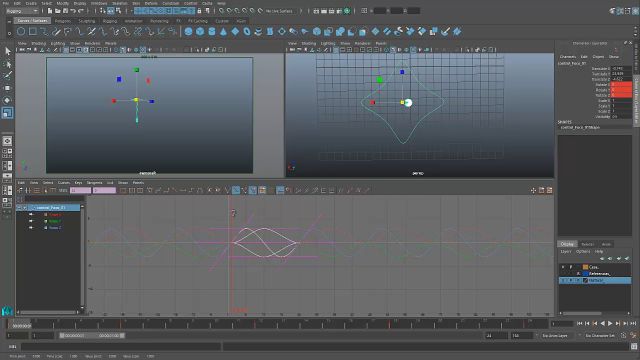Toggle visibility of References layer
Screen dimensions: 640x360
(x=563, y=273)
